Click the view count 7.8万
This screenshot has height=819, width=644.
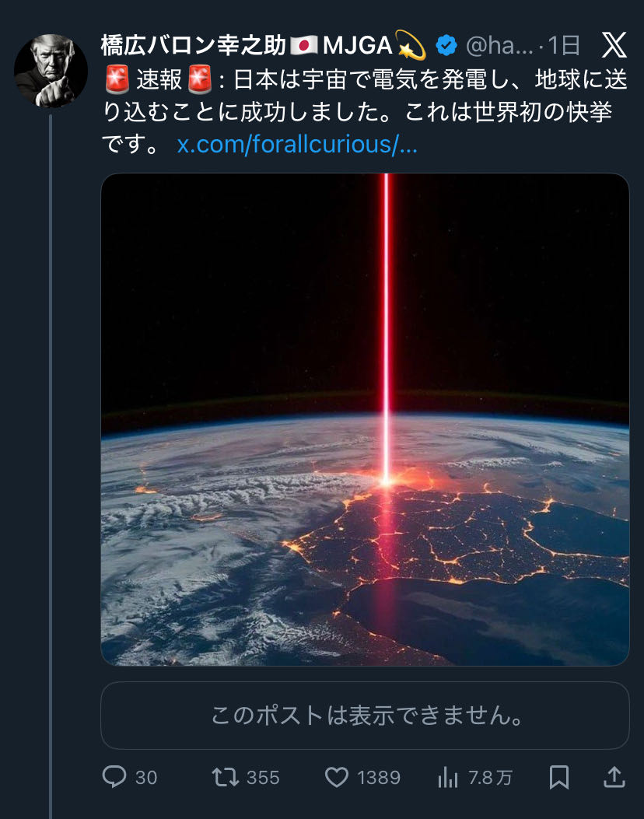pos(490,777)
